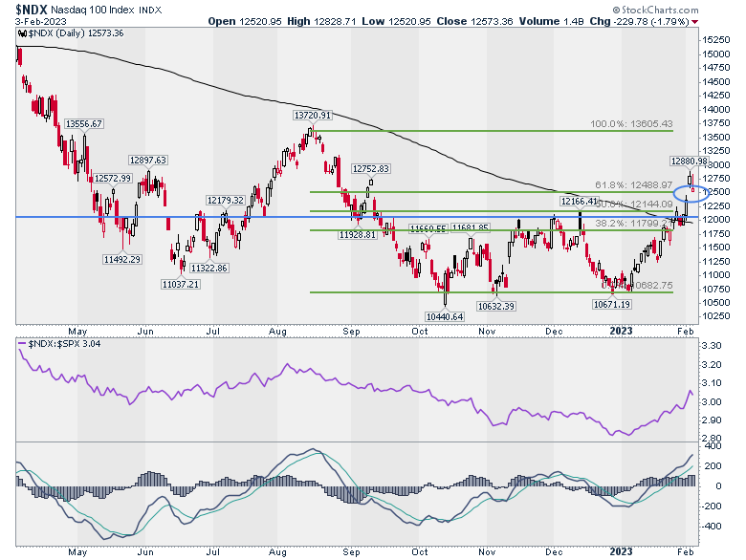This screenshot has width=746, height=560.
Task: Click the 'Nasdaq 100 Index' name
Action: 93,10
